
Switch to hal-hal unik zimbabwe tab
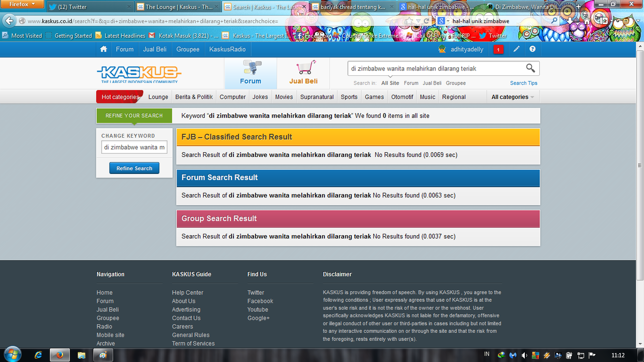(441, 7)
